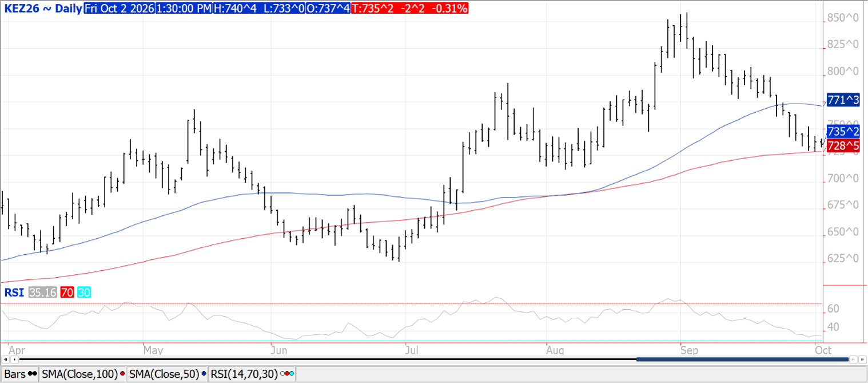Click the 35.16 RSI value box
The height and width of the screenshot is (383, 868).
pos(43,293)
